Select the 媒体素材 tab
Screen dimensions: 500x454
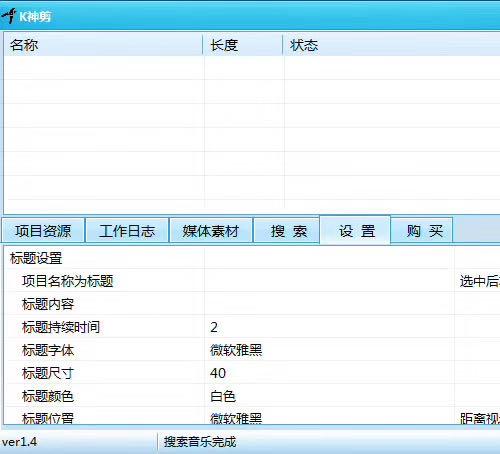pos(211,231)
